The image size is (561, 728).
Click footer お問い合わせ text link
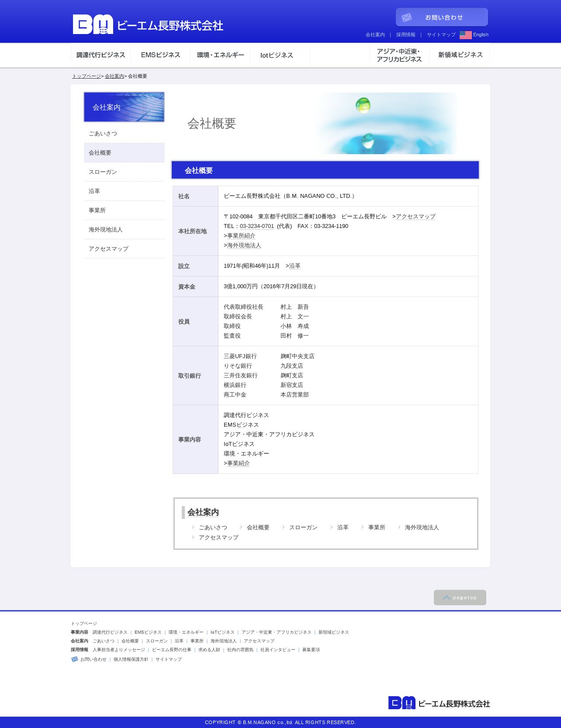click(x=93, y=659)
